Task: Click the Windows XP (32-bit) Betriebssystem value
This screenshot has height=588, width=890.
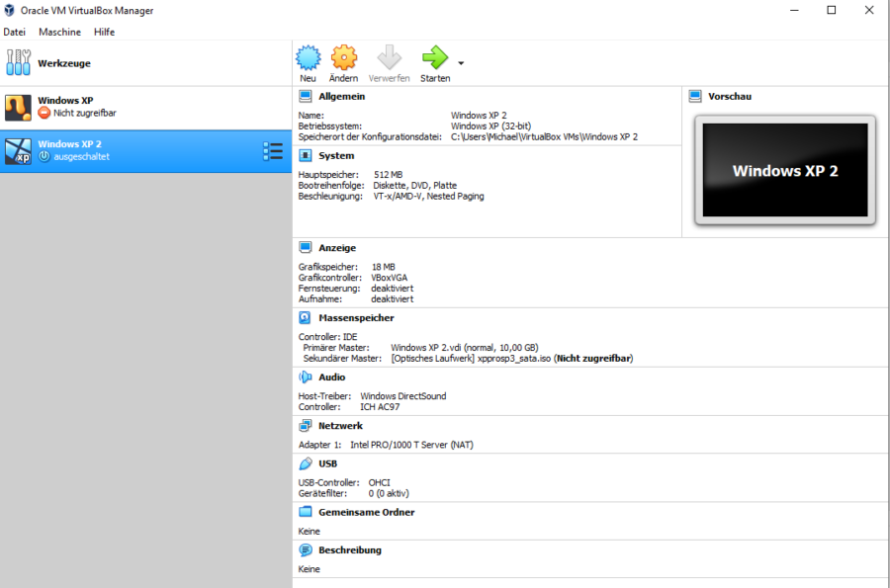Action: (490, 126)
